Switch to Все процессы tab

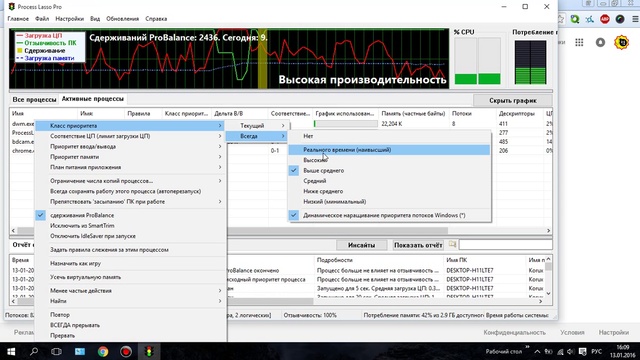[x=34, y=100]
